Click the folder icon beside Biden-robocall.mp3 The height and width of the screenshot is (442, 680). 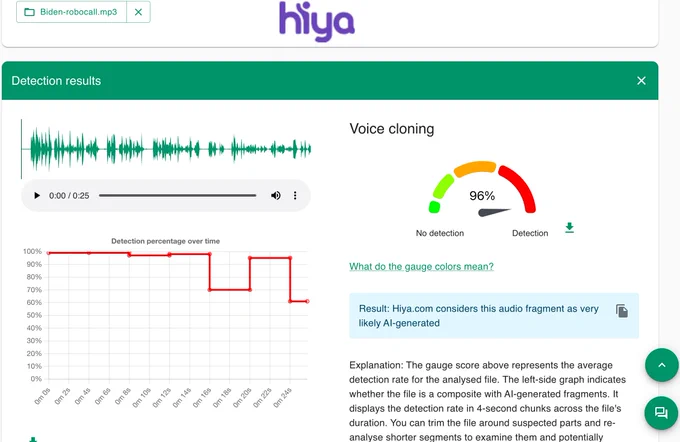(x=29, y=12)
